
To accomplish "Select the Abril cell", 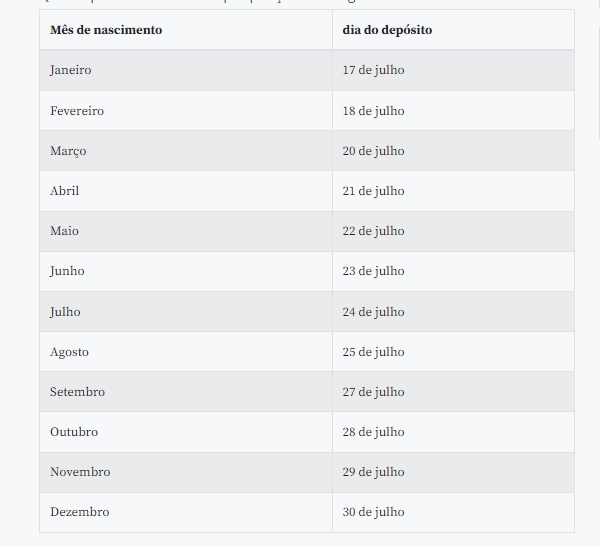I will (65, 191).
